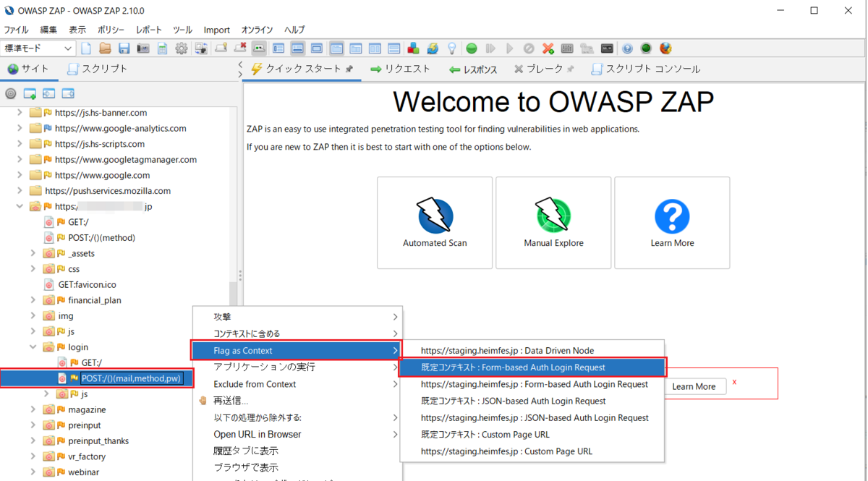Open a session using the folder toolbar icon
868x481 pixels.
(105, 48)
